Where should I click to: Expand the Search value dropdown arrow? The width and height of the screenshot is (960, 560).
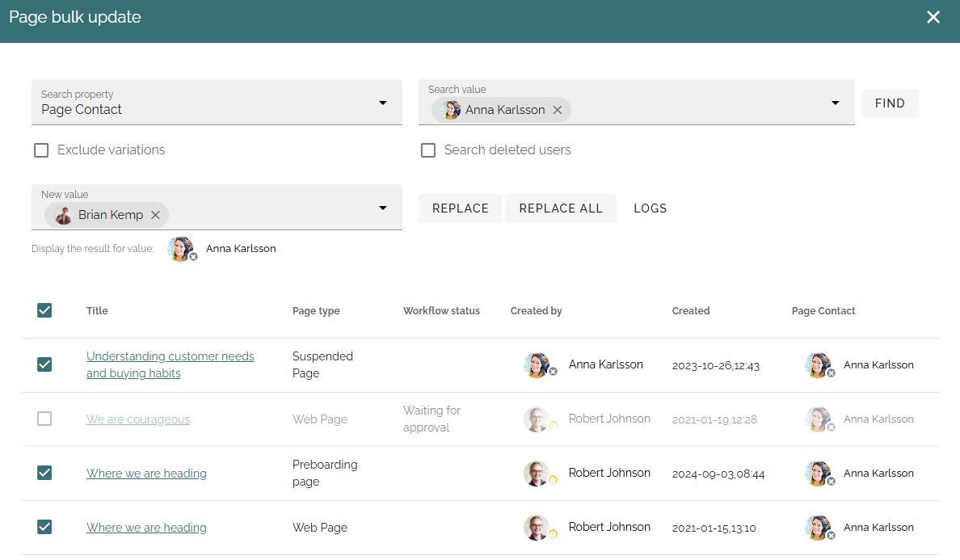[x=835, y=103]
